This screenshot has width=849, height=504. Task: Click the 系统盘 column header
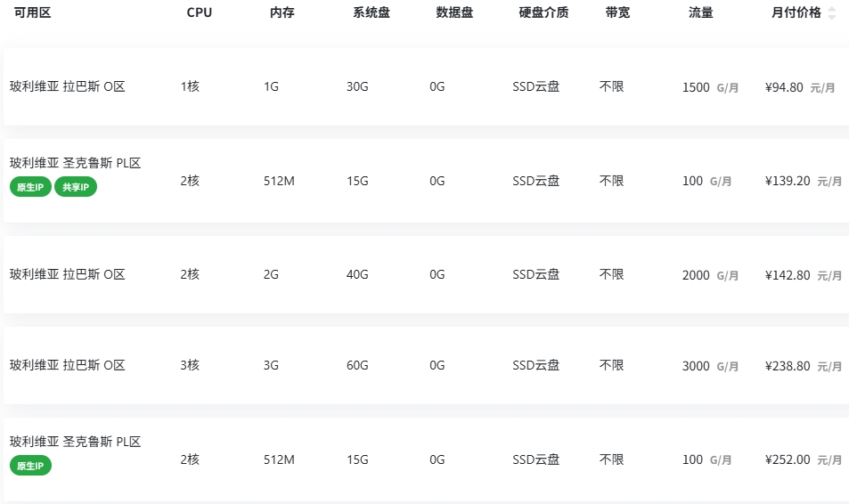(371, 12)
